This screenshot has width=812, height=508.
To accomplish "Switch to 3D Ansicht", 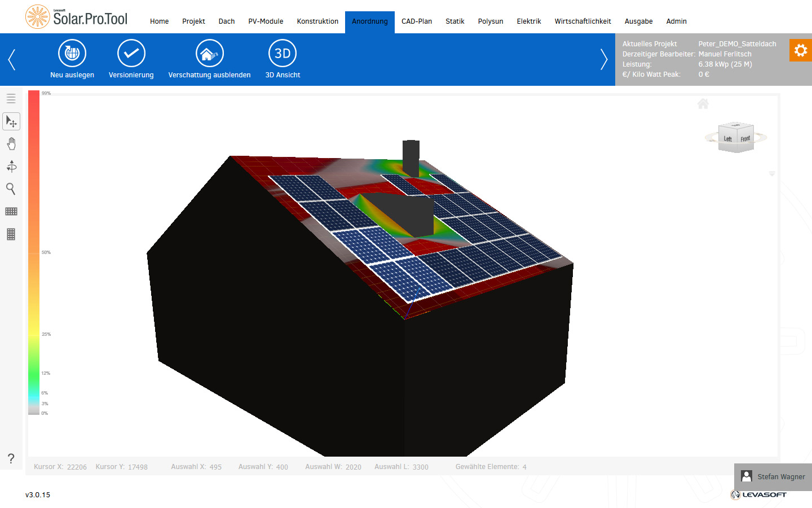I will point(283,54).
